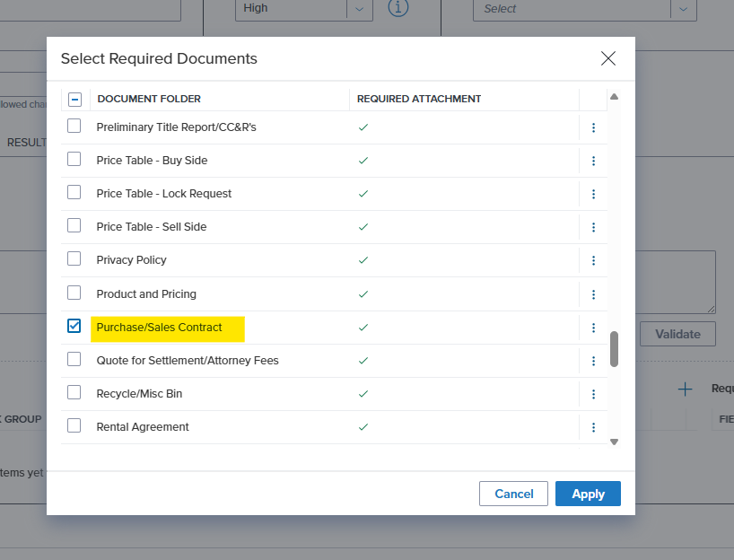Check the Recycle/Misc Bin checkbox
The width and height of the screenshot is (734, 560).
tap(74, 392)
